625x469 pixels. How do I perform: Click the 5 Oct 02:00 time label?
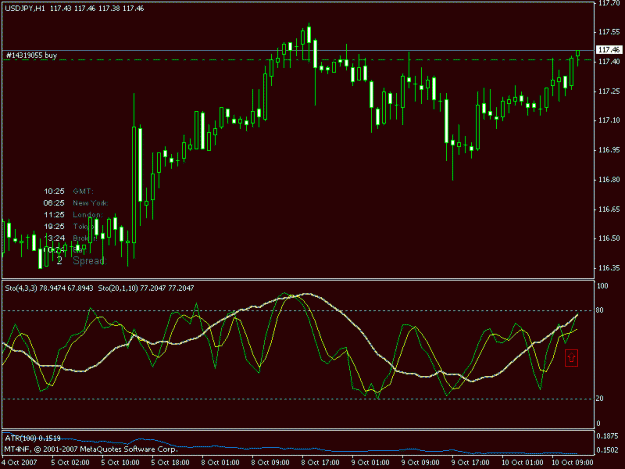[x=70, y=463]
